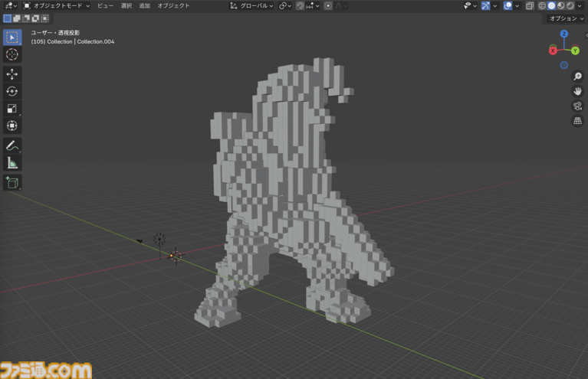Expand the オプション dropdown
588x379 pixels.
(566, 18)
